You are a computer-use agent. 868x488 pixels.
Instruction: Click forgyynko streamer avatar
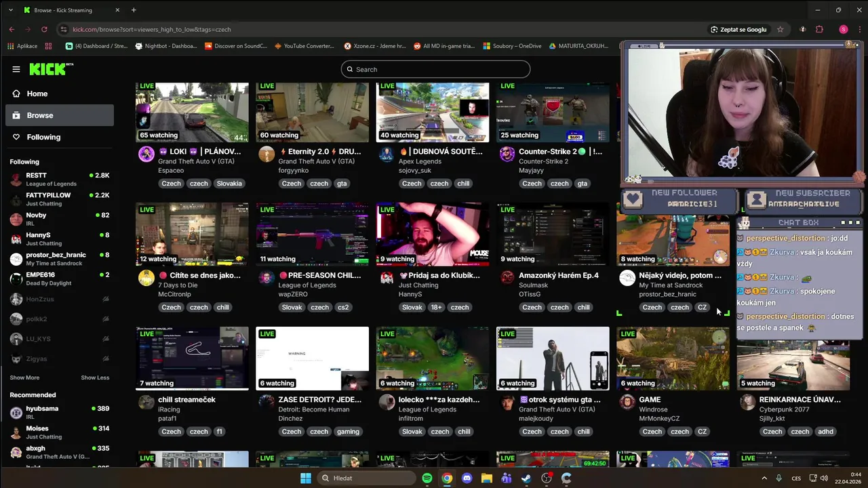point(267,154)
